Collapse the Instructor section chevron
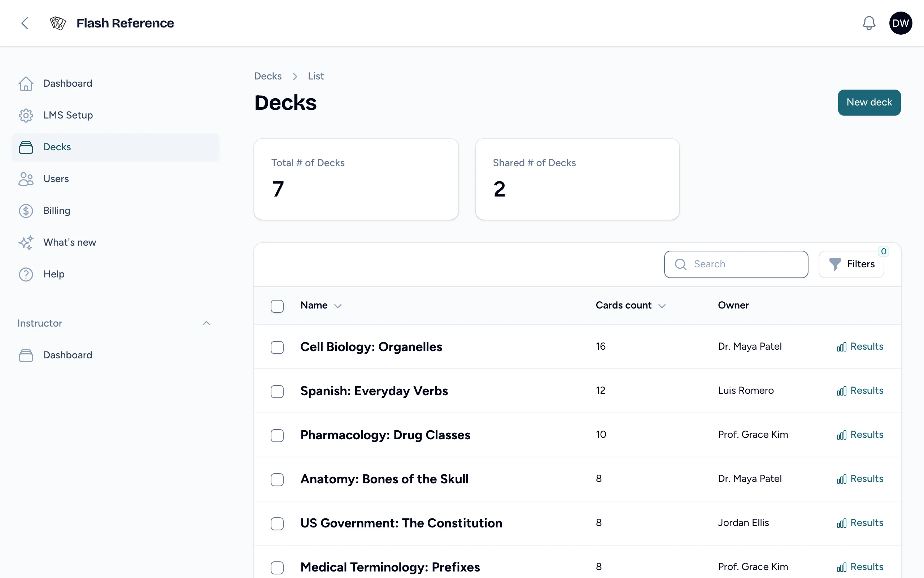The height and width of the screenshot is (578, 924). click(x=206, y=323)
